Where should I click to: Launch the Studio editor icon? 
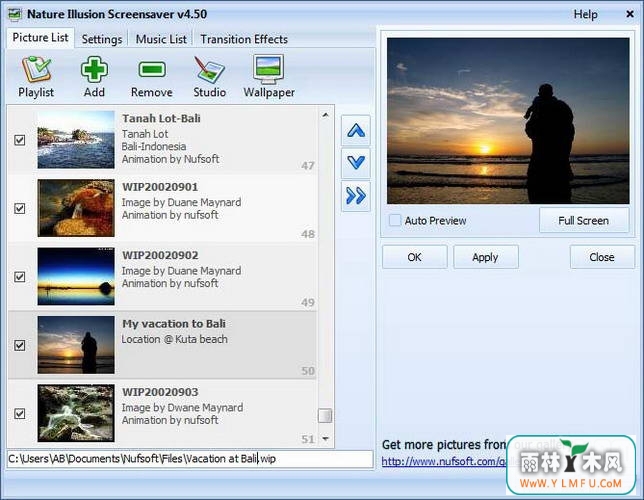[x=209, y=69]
